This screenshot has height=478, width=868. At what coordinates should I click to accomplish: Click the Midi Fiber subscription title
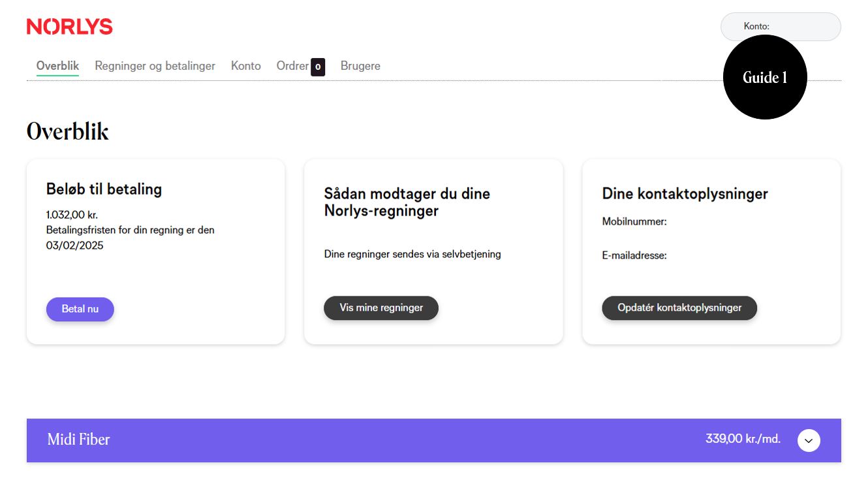point(78,440)
